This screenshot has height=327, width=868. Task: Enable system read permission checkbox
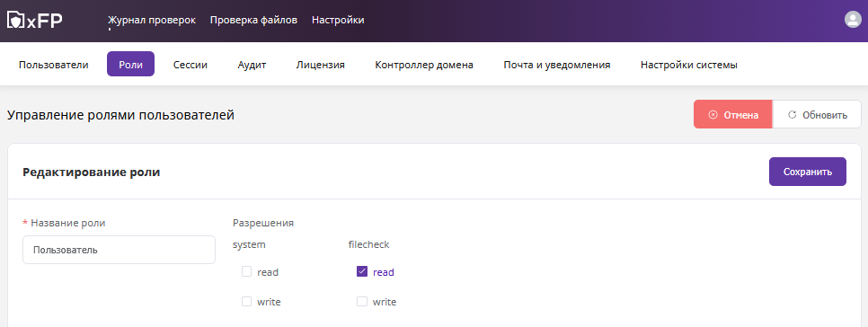(246, 271)
